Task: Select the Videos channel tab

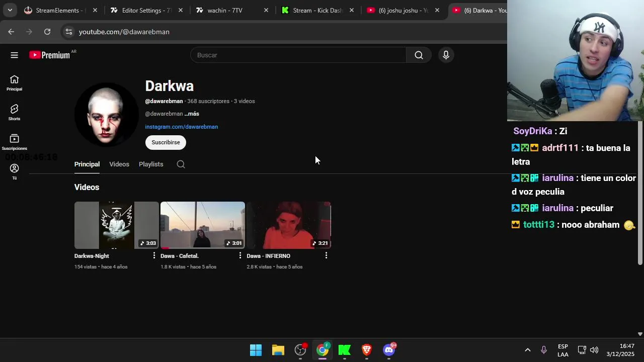Action: 119,164
